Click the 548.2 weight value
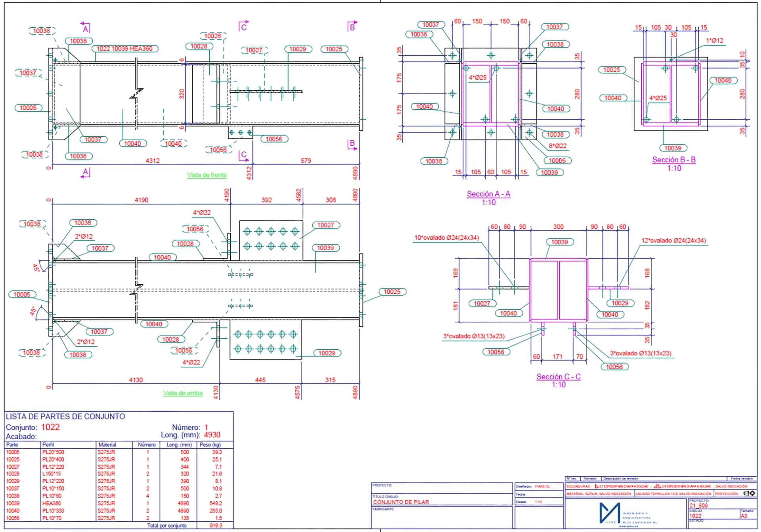 216,503
